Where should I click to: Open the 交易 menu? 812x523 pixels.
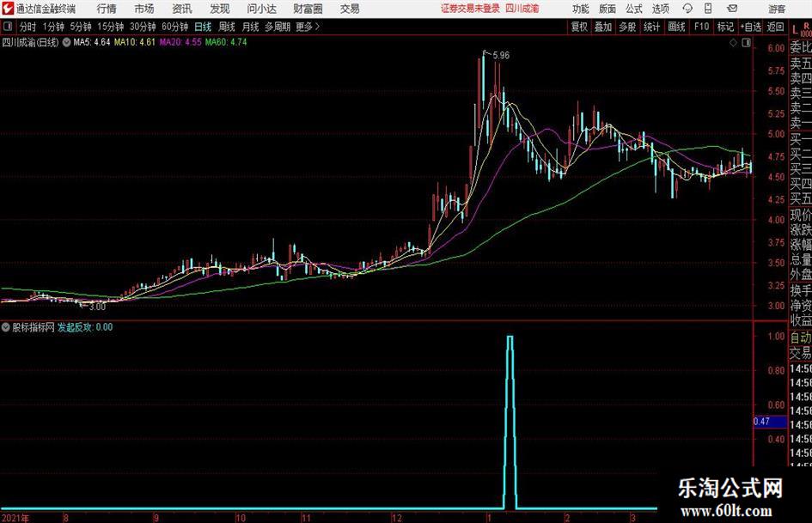(x=350, y=9)
